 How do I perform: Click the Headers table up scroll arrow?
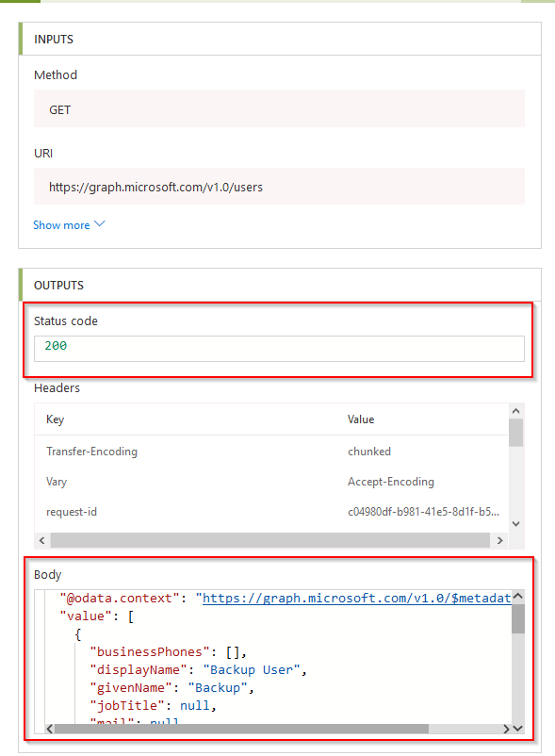(x=516, y=411)
